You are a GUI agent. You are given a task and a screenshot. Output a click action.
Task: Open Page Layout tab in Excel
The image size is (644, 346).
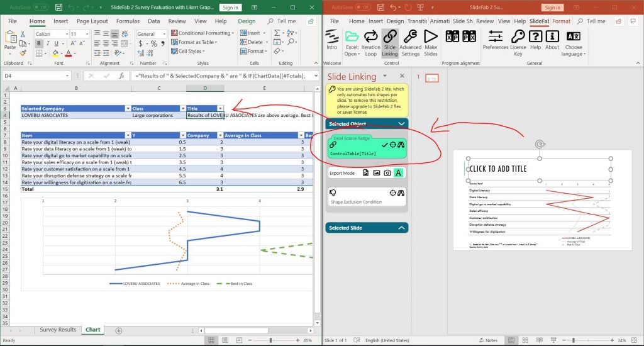point(92,21)
